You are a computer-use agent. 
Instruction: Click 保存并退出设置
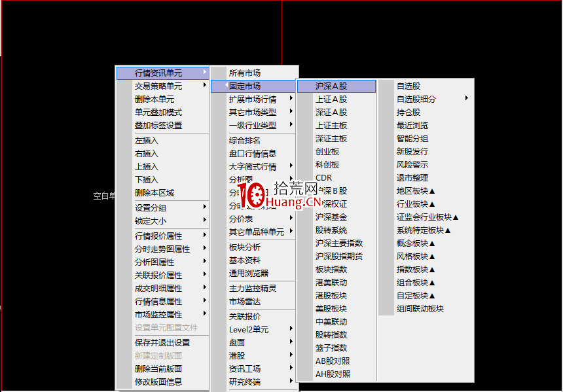pos(162,342)
